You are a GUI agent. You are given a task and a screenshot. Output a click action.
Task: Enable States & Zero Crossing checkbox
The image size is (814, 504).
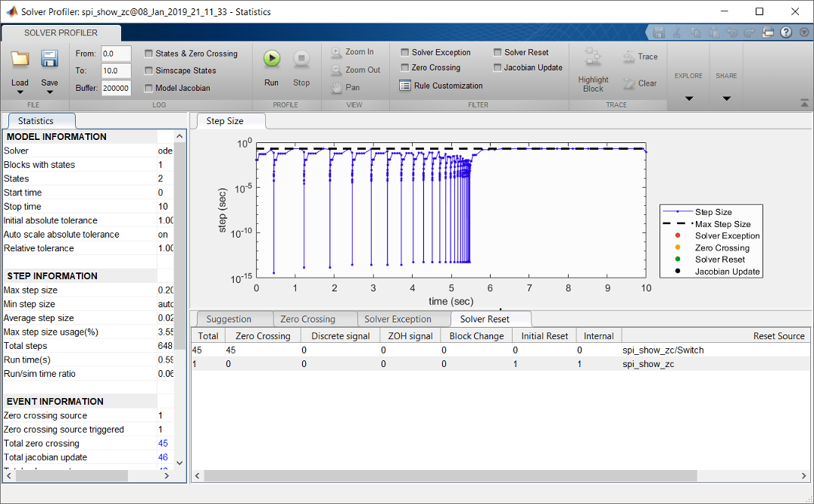pyautogui.click(x=148, y=54)
